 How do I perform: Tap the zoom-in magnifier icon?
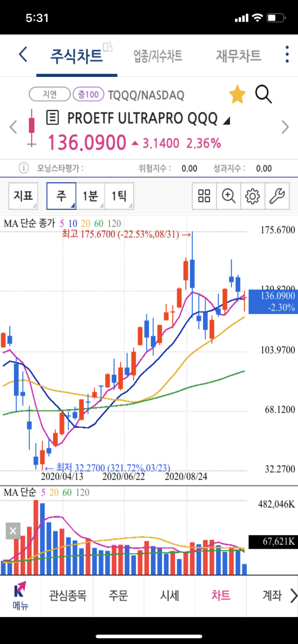pos(229,196)
